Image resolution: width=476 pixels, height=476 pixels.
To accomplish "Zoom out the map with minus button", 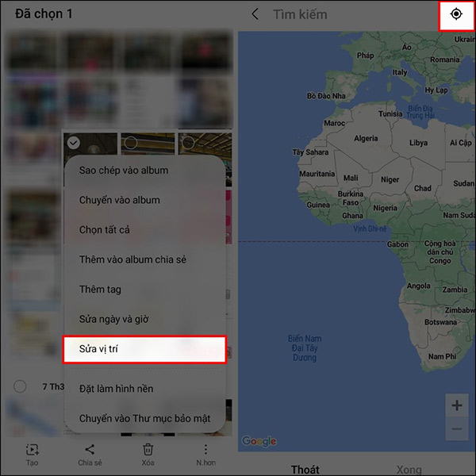I will (x=457, y=428).
